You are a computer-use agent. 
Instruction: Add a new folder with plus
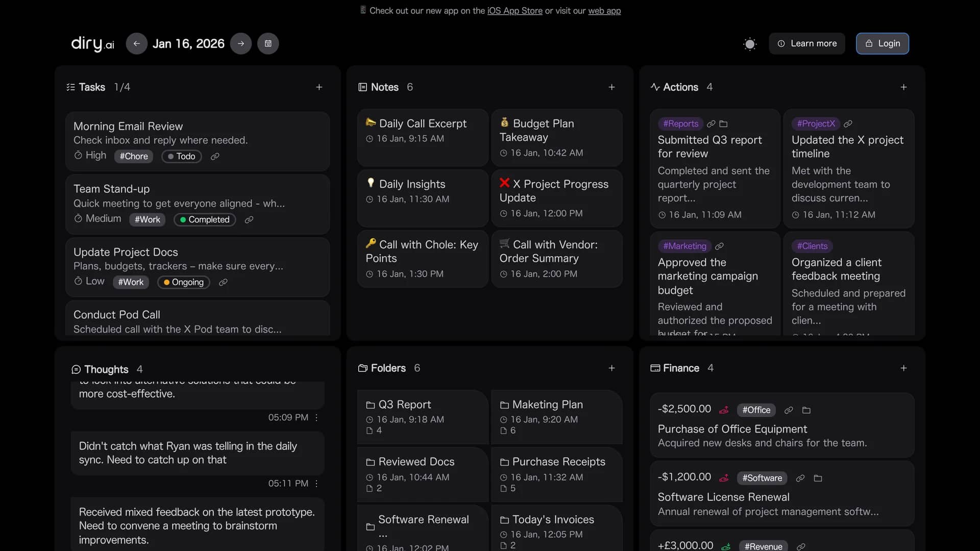click(611, 368)
